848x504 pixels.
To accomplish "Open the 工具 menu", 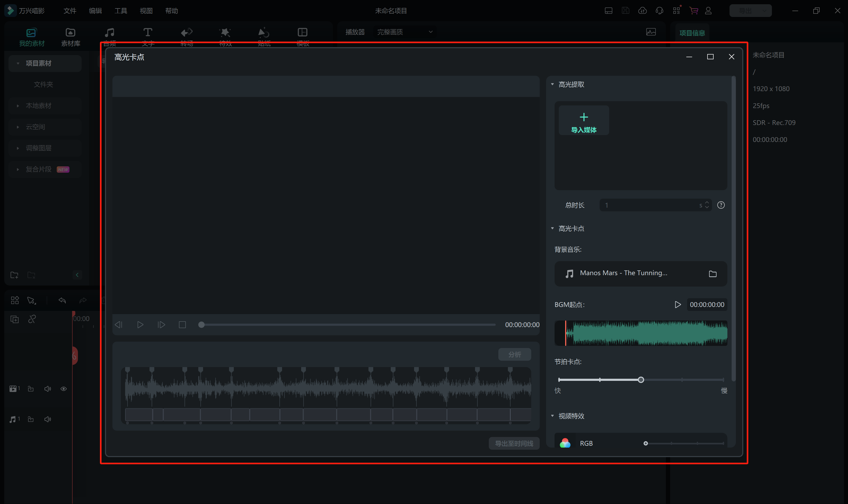I will (x=121, y=11).
